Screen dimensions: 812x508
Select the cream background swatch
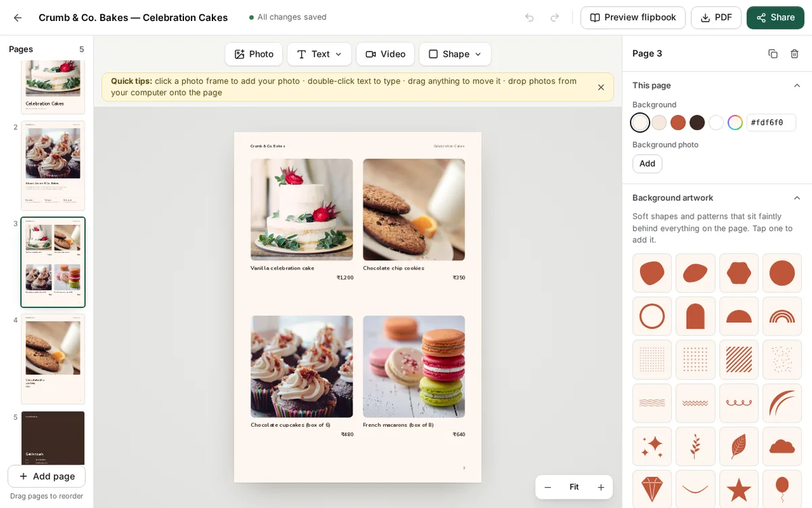pyautogui.click(x=640, y=123)
